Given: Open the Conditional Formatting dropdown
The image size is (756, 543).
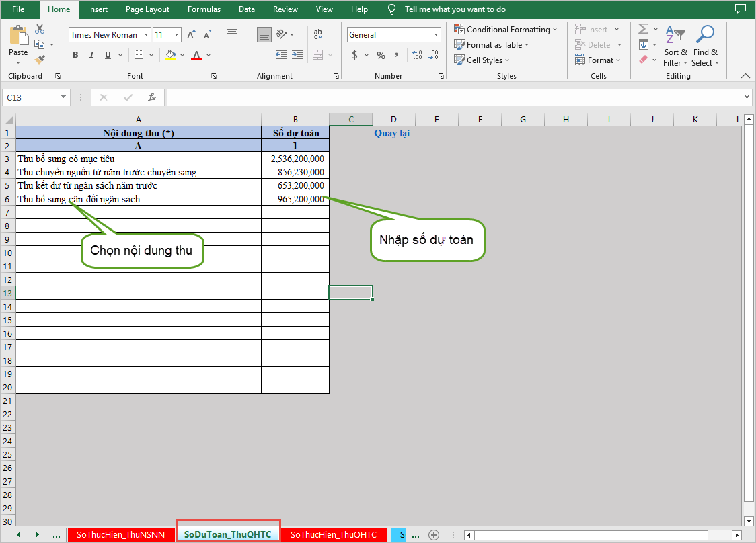Looking at the screenshot, I should (506, 29).
